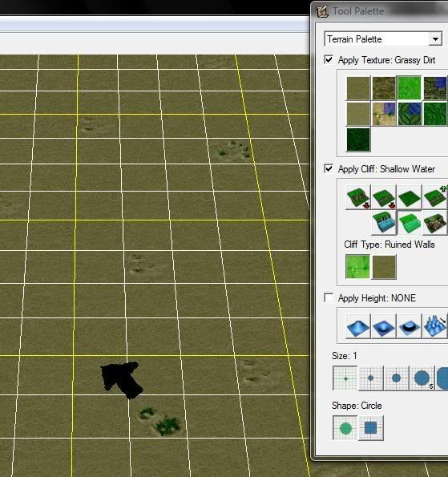Select the noise height spikes tool
The width and height of the screenshot is (448, 477).
coord(435,326)
